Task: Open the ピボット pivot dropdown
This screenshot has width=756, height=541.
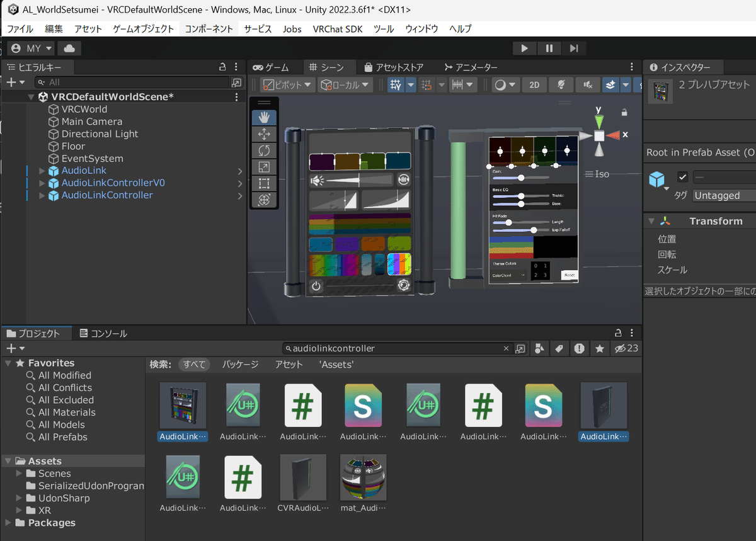Action: (x=287, y=85)
